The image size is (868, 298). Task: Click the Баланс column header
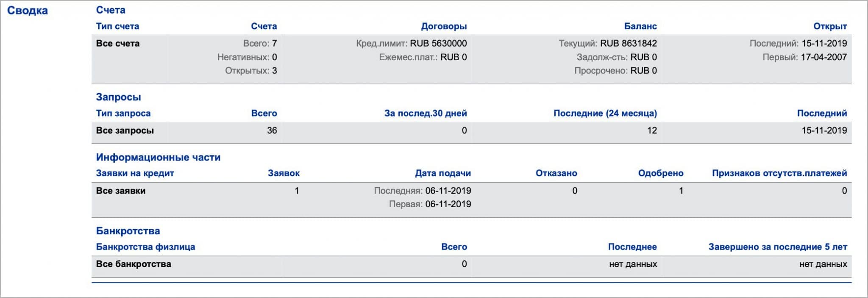[x=640, y=26]
